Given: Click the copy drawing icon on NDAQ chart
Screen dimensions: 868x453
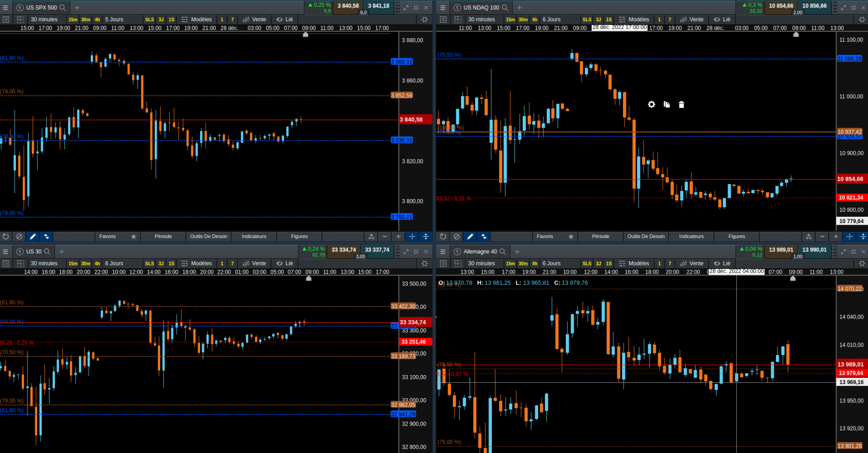Looking at the screenshot, I should [x=666, y=105].
